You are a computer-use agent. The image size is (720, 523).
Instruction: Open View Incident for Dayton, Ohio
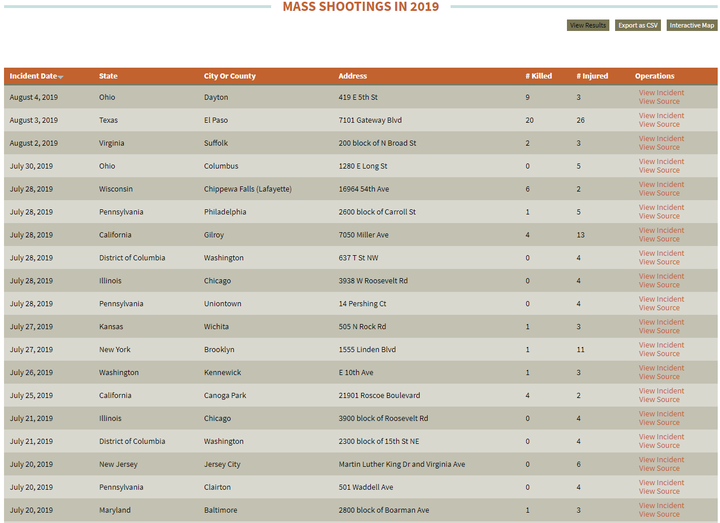click(661, 93)
